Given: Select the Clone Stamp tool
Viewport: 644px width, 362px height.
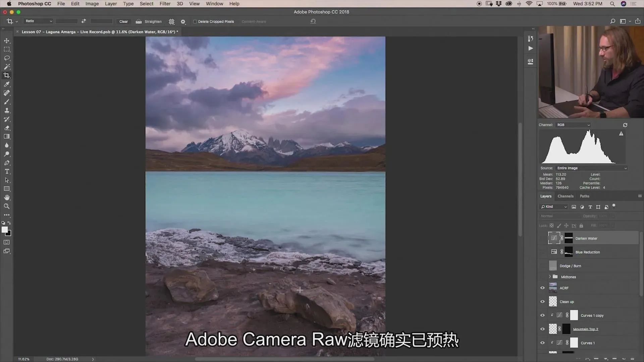Looking at the screenshot, I should [7, 110].
